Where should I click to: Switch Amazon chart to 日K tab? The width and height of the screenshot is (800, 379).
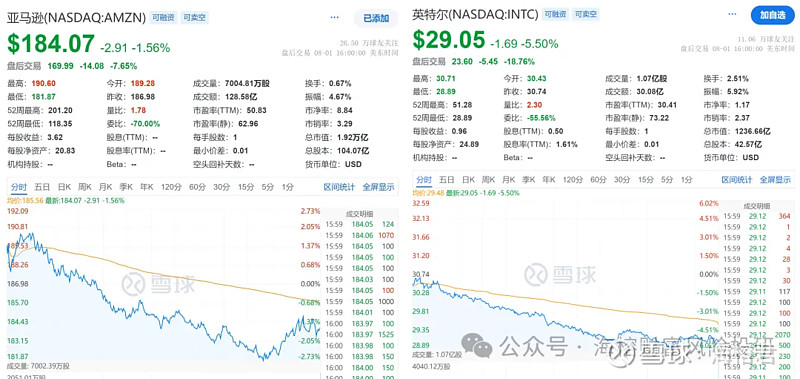pos(64,187)
